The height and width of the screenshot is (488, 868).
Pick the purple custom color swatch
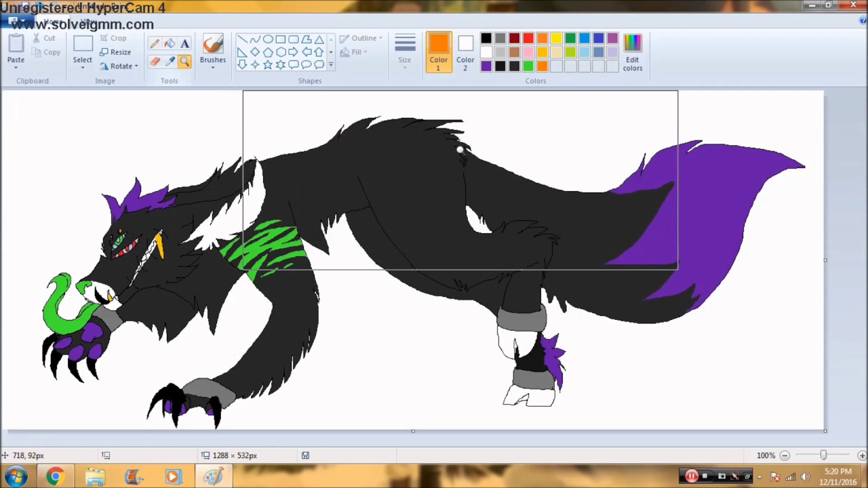tap(486, 66)
